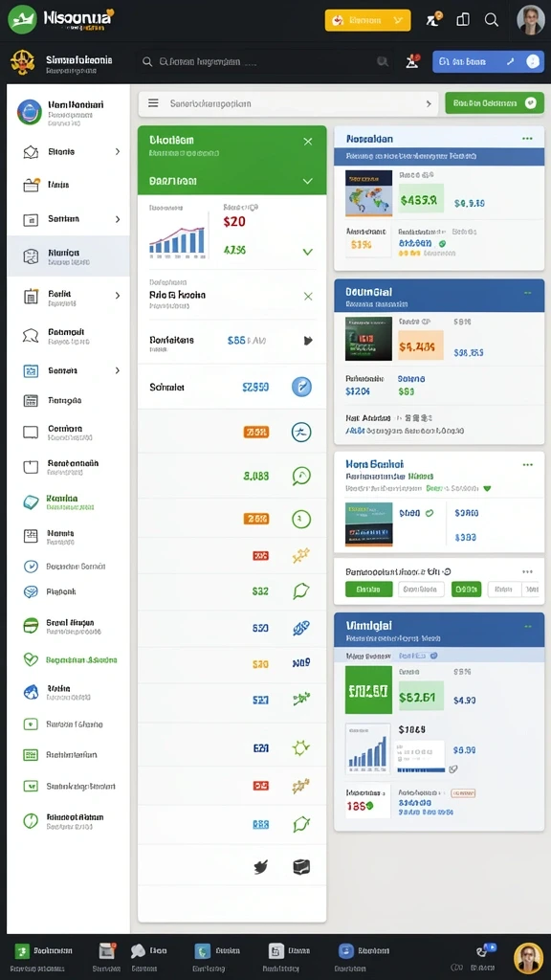Viewport: 551px width, 980px height.
Task: Open the three-dot menu on first right card
Action: click(x=527, y=138)
